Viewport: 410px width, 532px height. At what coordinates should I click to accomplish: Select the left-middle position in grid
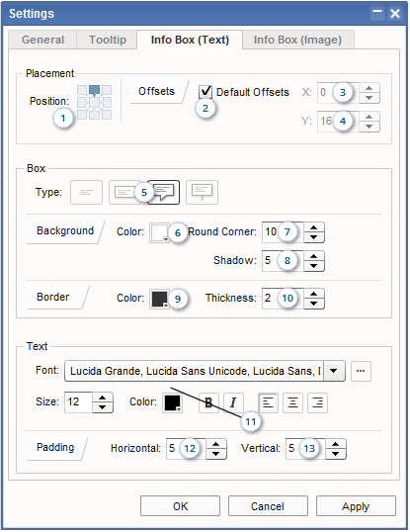[x=82, y=102]
